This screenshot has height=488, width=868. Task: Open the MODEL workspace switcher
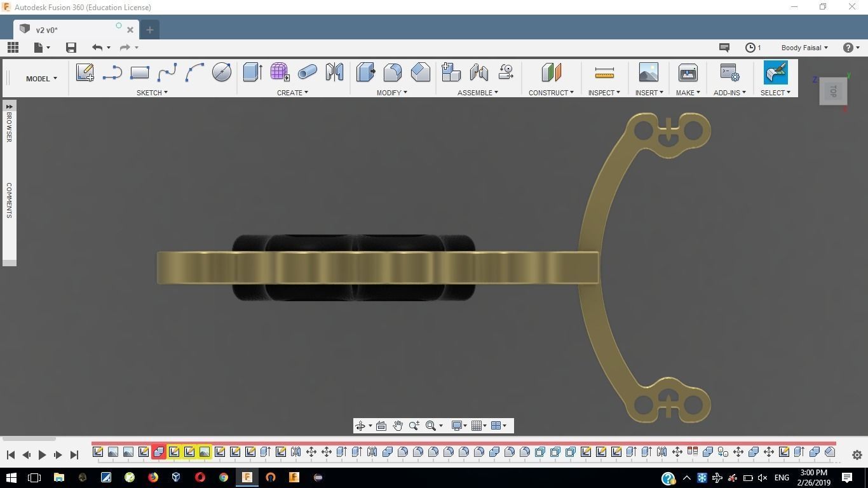click(41, 79)
